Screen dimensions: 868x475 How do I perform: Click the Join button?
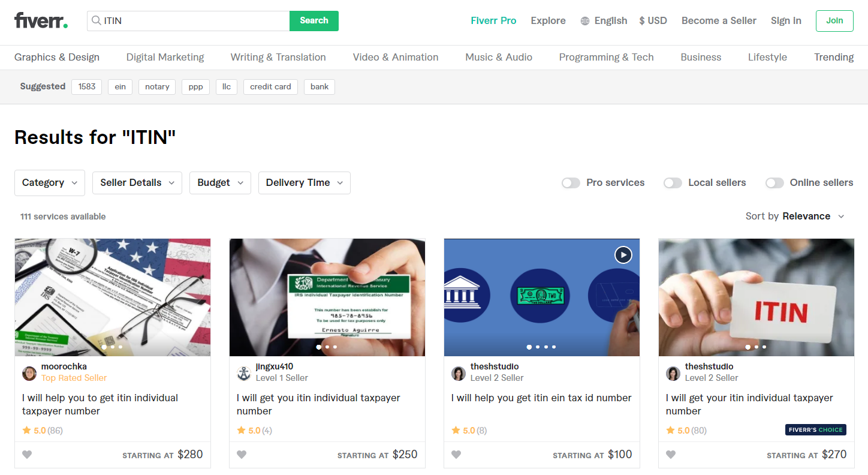tap(834, 20)
